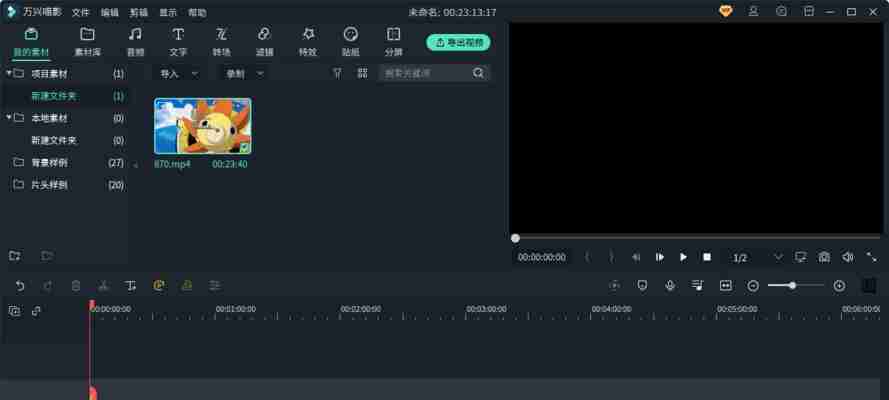Zoom out timeline with minus button
This screenshot has width=889, height=400.
753,286
